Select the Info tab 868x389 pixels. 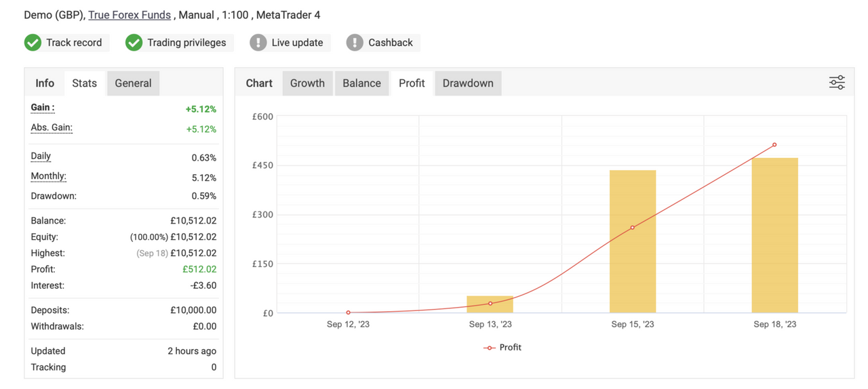coord(45,83)
